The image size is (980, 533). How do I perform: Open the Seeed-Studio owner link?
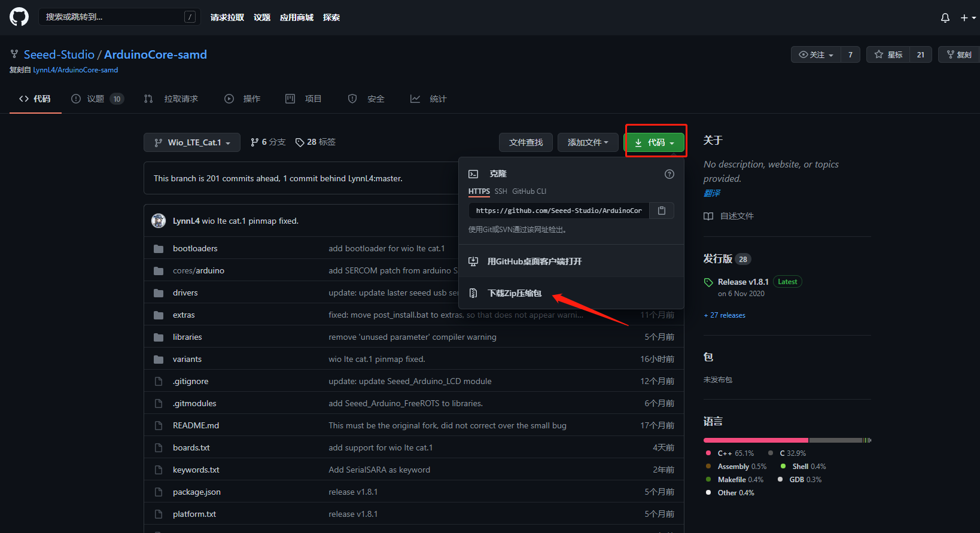pos(59,54)
